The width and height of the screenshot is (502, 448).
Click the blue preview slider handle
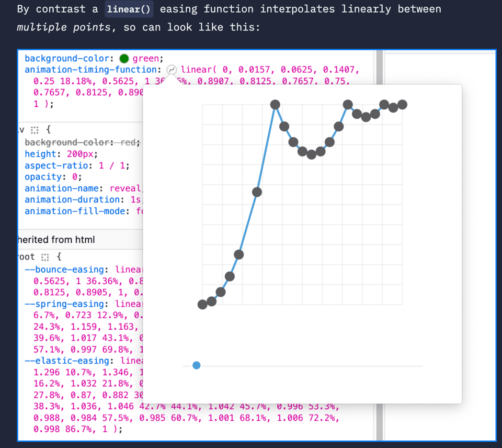tap(196, 365)
